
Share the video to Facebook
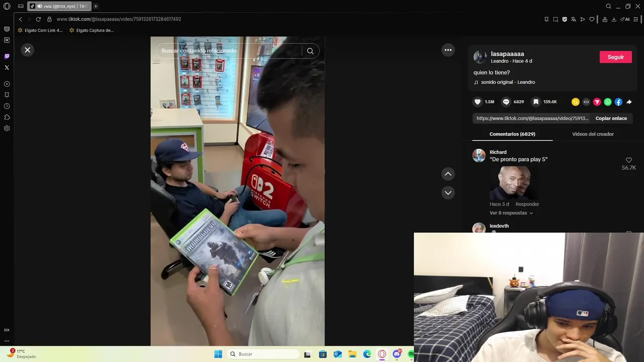pyautogui.click(x=618, y=102)
